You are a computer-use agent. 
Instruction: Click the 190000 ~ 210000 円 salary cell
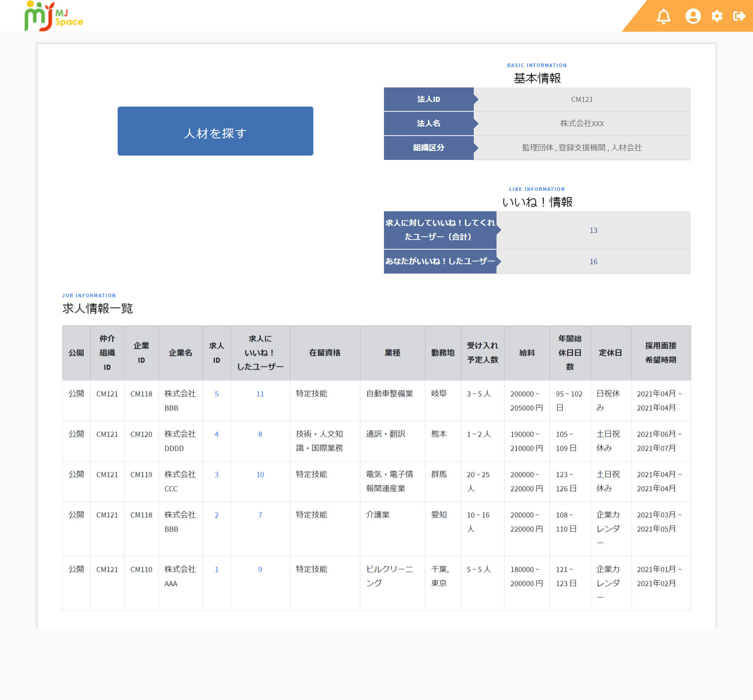[527, 441]
